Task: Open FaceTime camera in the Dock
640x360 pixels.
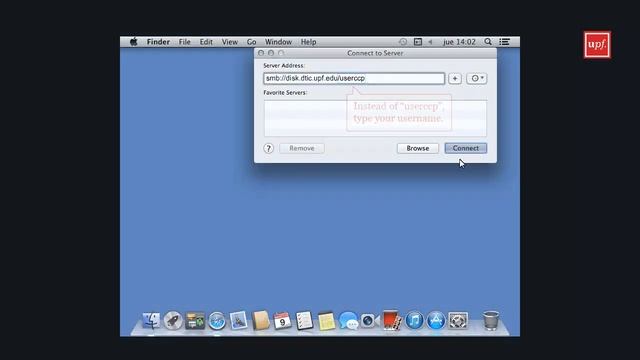Action: click(x=370, y=320)
